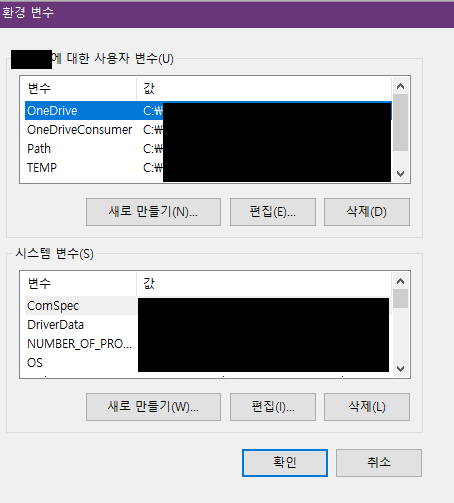This screenshot has height=503, width=454.
Task: Select the ComSpec system variable
Action: coord(208,306)
